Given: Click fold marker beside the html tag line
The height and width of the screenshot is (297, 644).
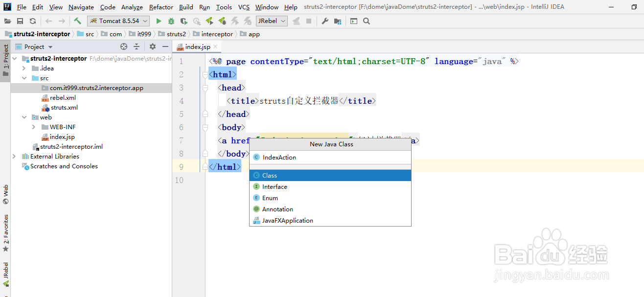Looking at the screenshot, I should coord(205,74).
